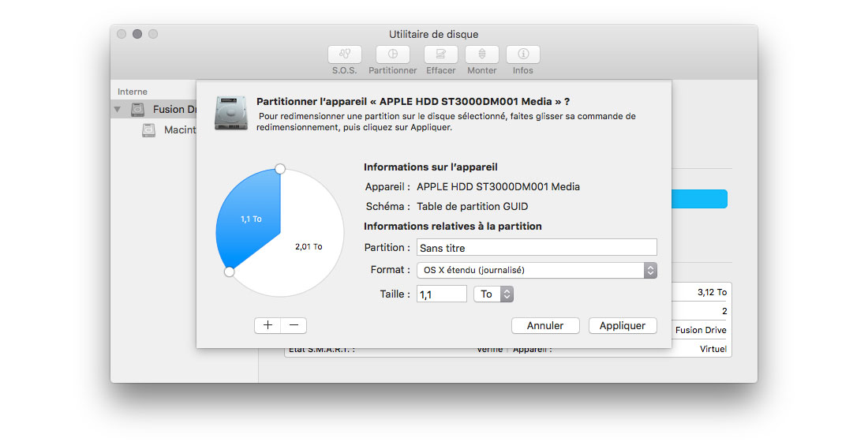Click the S.O.S. first aid toolbar icon
This screenshot has height=446, width=868.
[345, 54]
